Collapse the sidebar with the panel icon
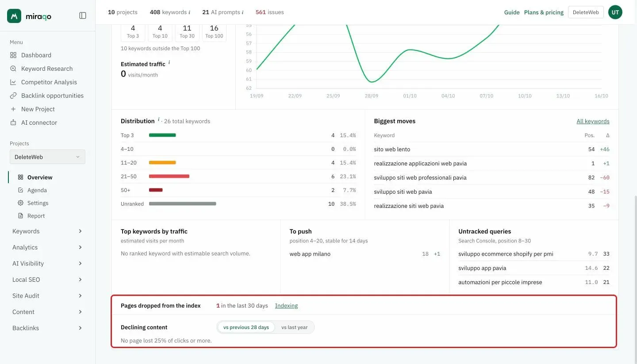Image resolution: width=637 pixels, height=364 pixels. 83,15
